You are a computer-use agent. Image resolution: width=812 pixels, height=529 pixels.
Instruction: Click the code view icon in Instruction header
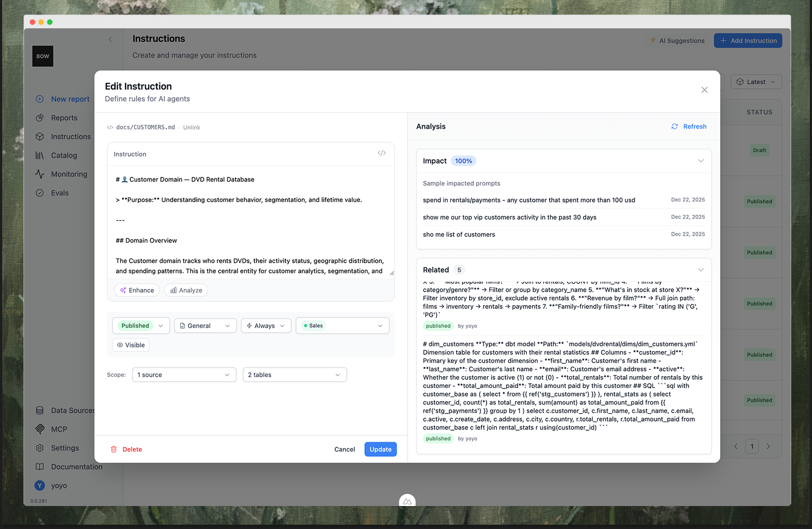[x=381, y=153]
